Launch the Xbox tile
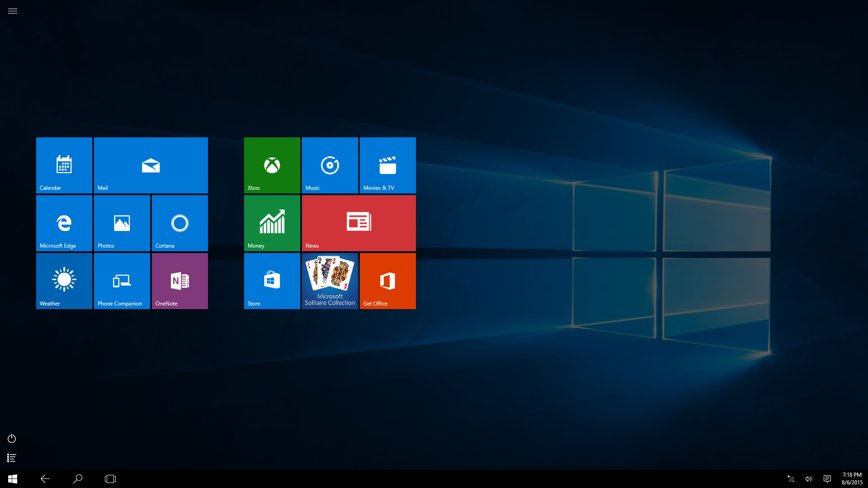This screenshot has height=488, width=868. [272, 165]
